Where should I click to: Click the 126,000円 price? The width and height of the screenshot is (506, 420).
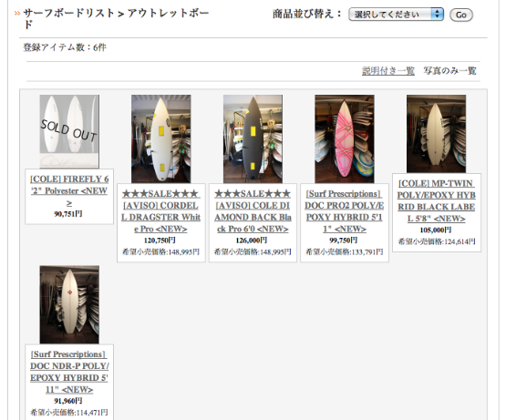tap(252, 241)
